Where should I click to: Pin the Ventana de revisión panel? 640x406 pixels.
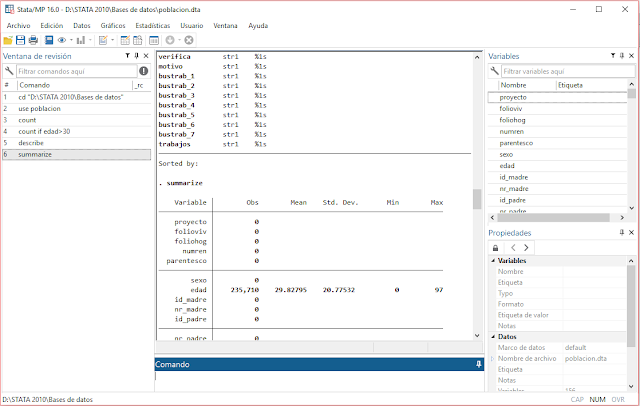point(137,56)
